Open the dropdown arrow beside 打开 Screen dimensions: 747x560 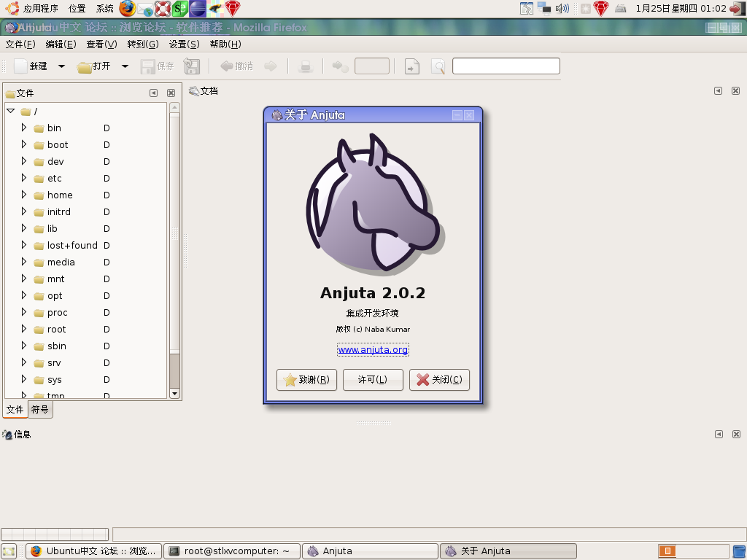point(125,66)
